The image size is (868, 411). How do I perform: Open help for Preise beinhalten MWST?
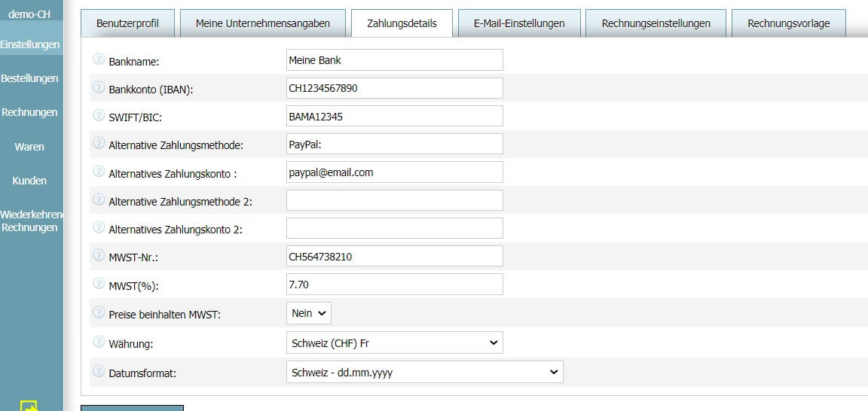99,312
